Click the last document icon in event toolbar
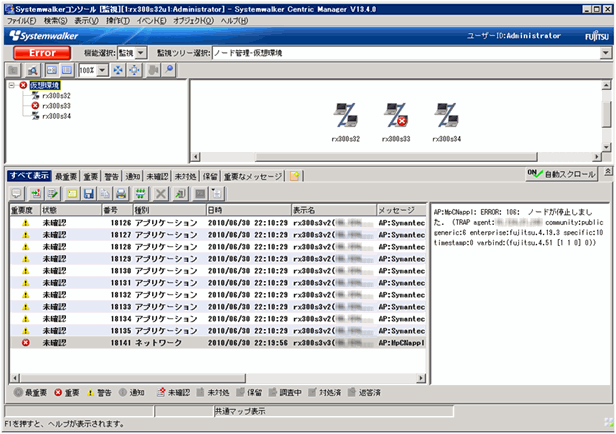Viewport: 616px width, 434px height. [x=217, y=193]
